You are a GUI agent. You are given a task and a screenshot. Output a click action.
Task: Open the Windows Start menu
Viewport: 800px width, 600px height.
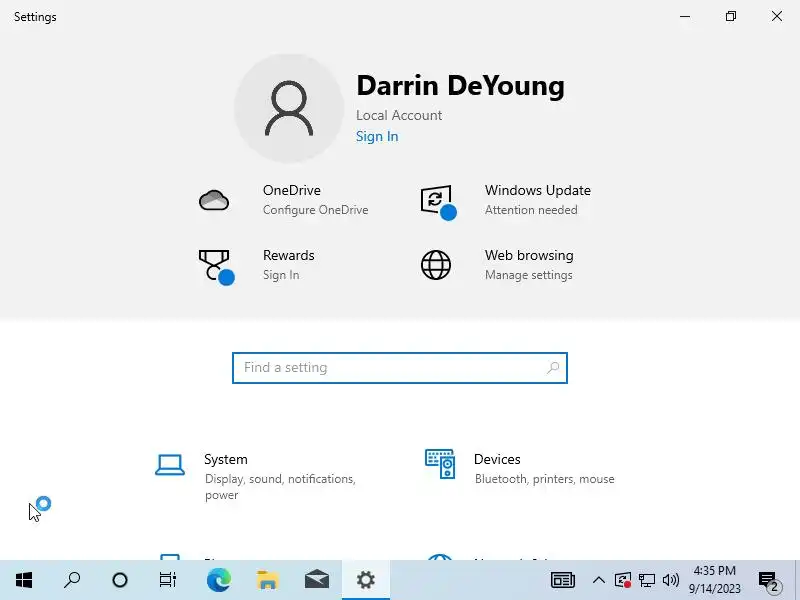(24, 580)
